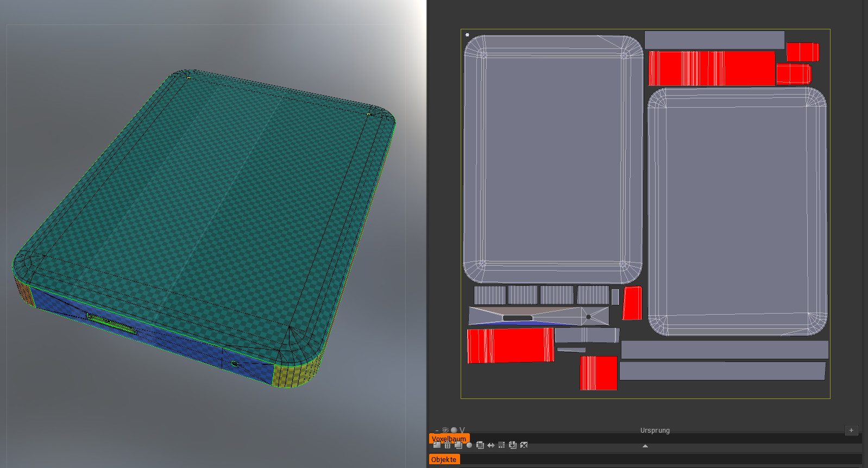Select the large left UV island in UV preview

click(x=553, y=159)
